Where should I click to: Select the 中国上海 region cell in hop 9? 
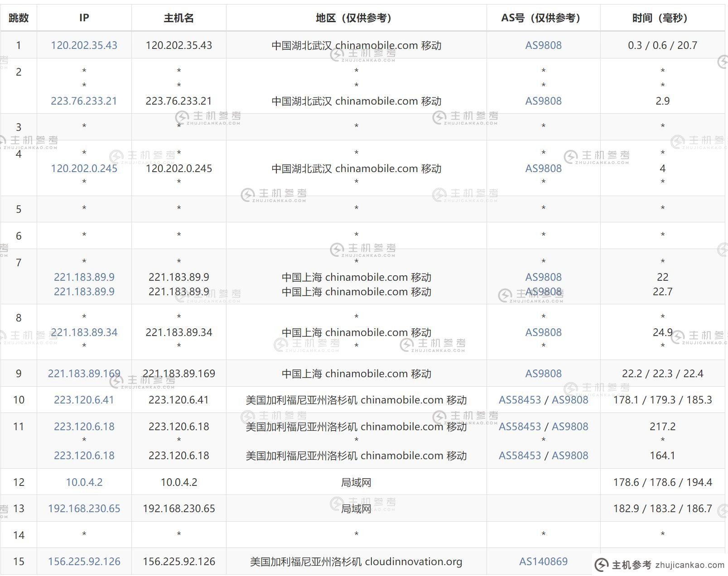tap(356, 374)
